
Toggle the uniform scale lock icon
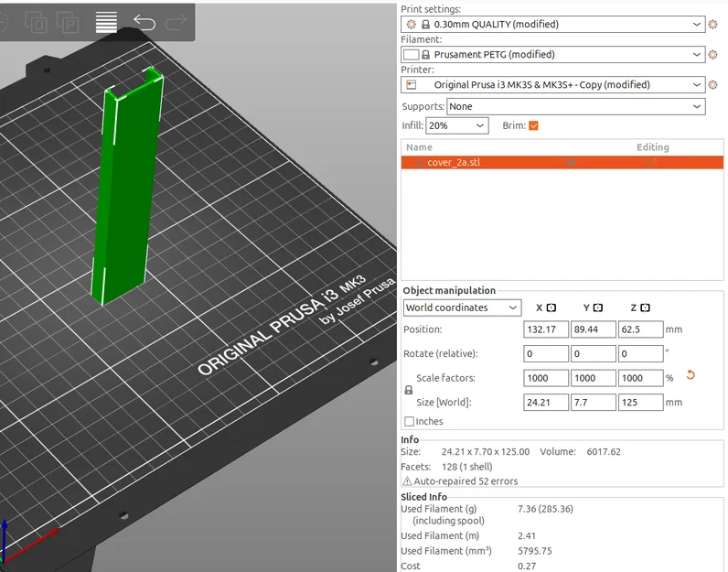click(x=409, y=390)
